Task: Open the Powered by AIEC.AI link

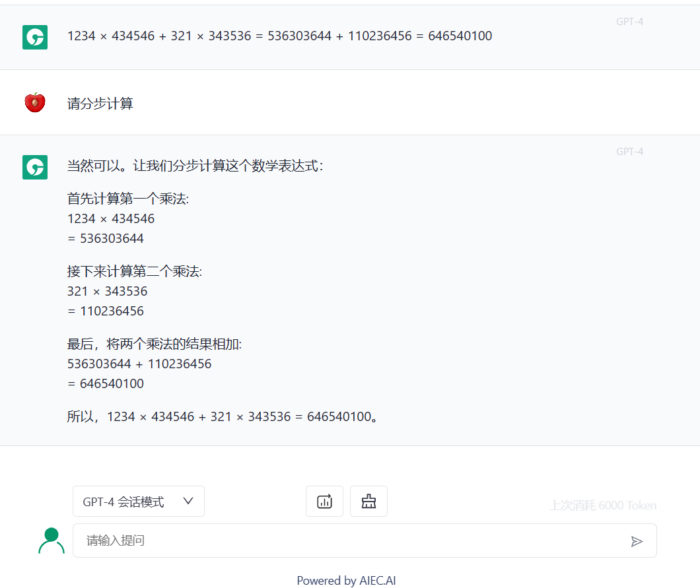Action: [346, 581]
